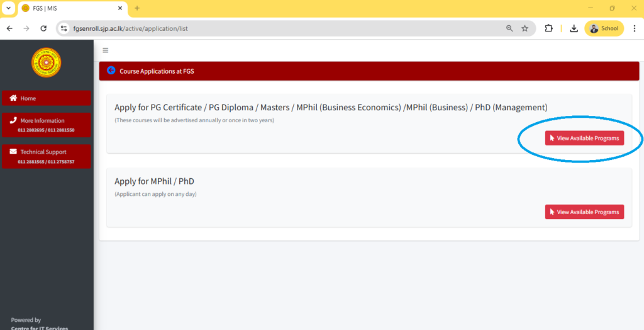Go back using the browser back arrow
The height and width of the screenshot is (330, 644).
point(9,28)
